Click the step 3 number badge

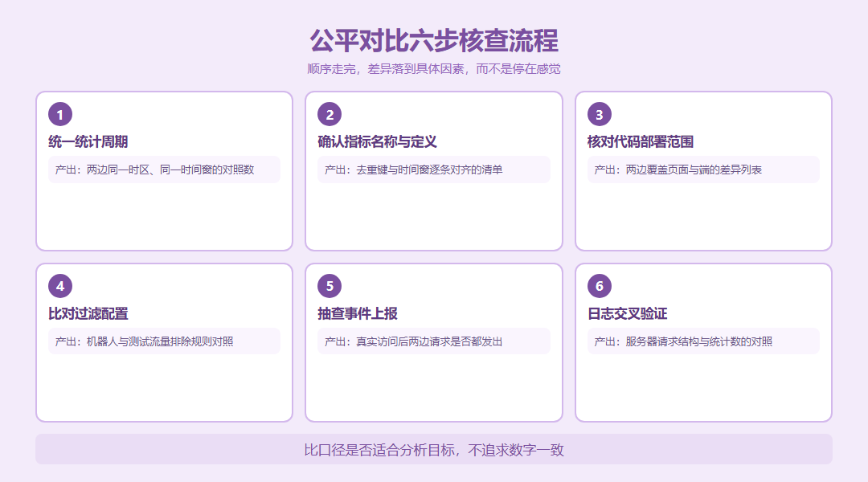tap(599, 115)
